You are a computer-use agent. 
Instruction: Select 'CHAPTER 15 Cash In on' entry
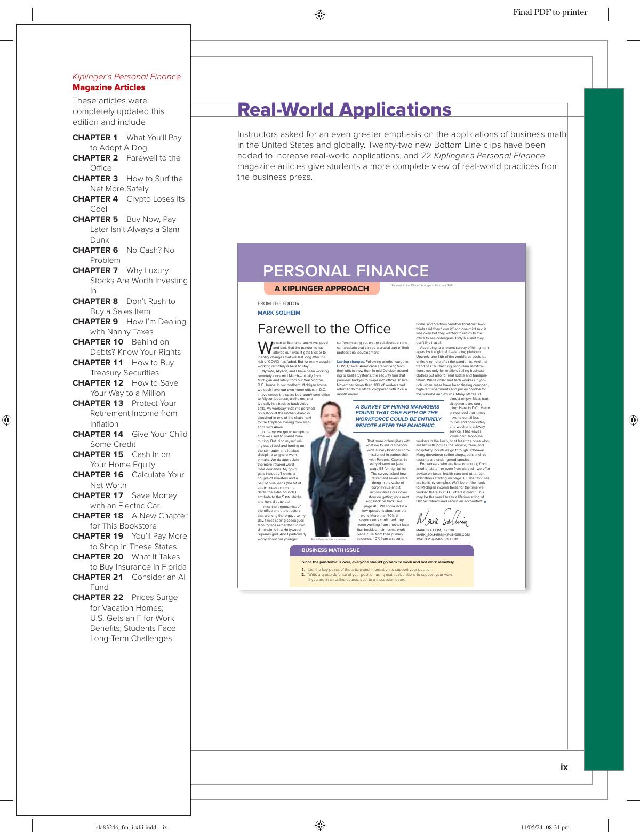(122, 459)
